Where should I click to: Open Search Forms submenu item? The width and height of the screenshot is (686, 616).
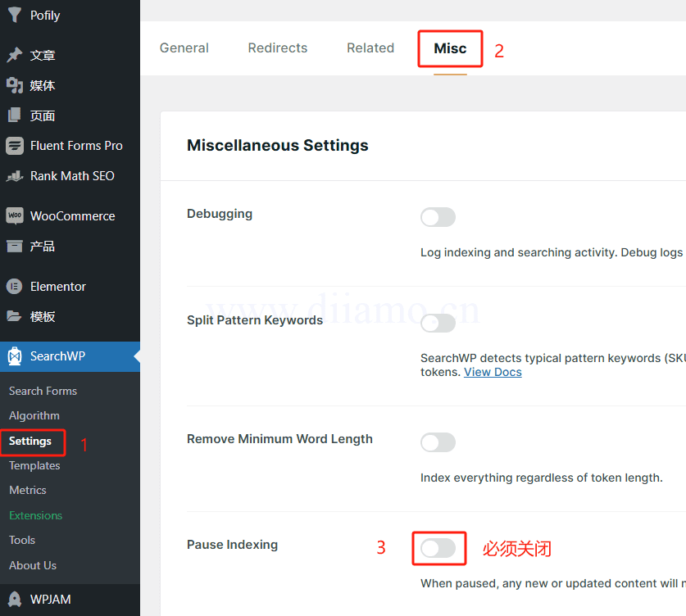(x=43, y=391)
